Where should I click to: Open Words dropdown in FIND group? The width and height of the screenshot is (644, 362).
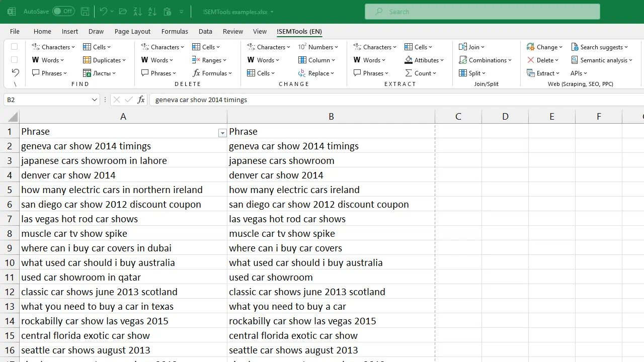48,60
